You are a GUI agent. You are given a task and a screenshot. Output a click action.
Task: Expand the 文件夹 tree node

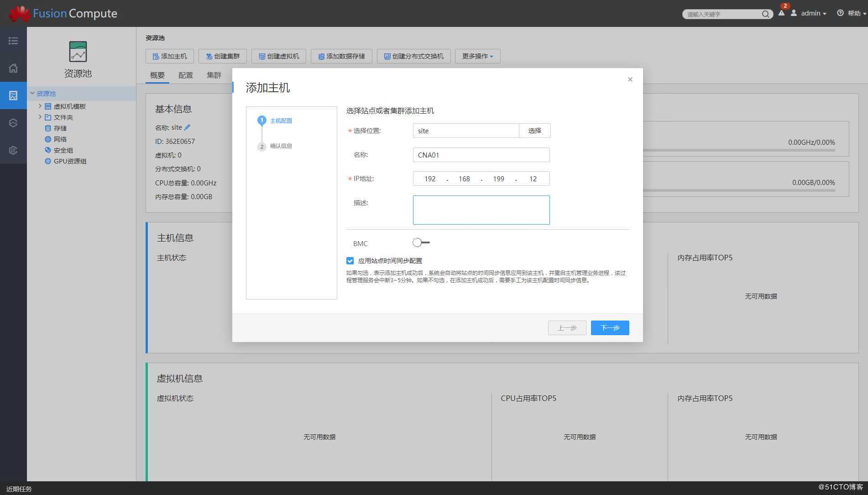click(x=40, y=117)
